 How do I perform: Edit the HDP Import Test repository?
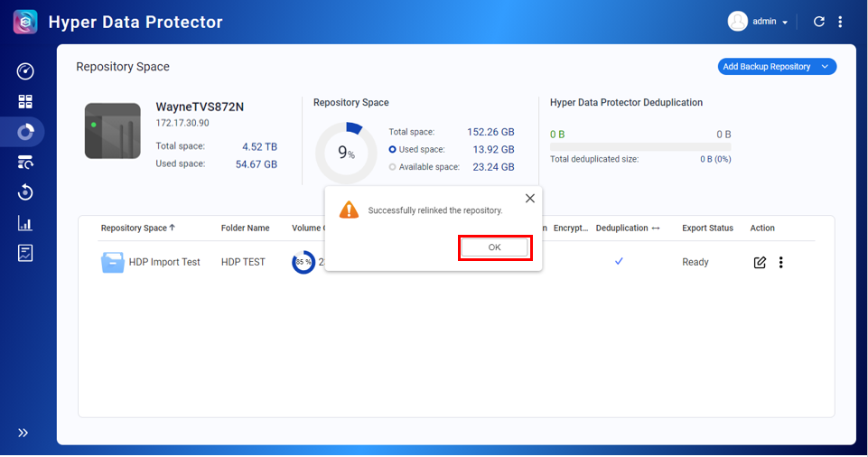[x=760, y=263]
